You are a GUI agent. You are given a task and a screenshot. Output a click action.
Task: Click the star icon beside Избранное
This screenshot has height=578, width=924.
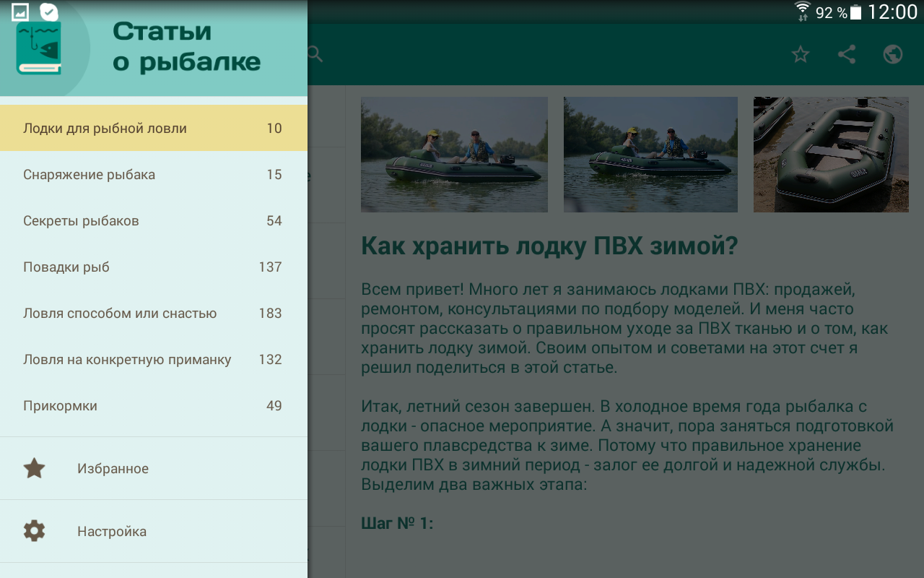34,468
